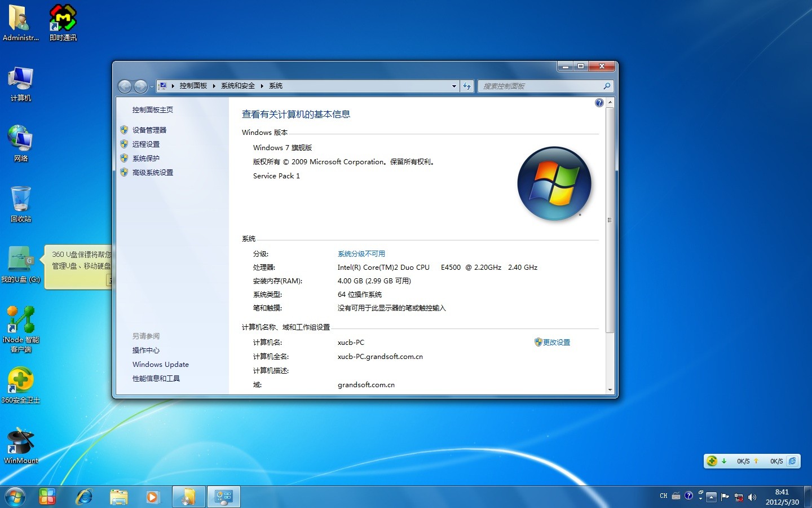Image resolution: width=812 pixels, height=508 pixels.
Task: Select the Computer desktop icon
Action: point(20,84)
